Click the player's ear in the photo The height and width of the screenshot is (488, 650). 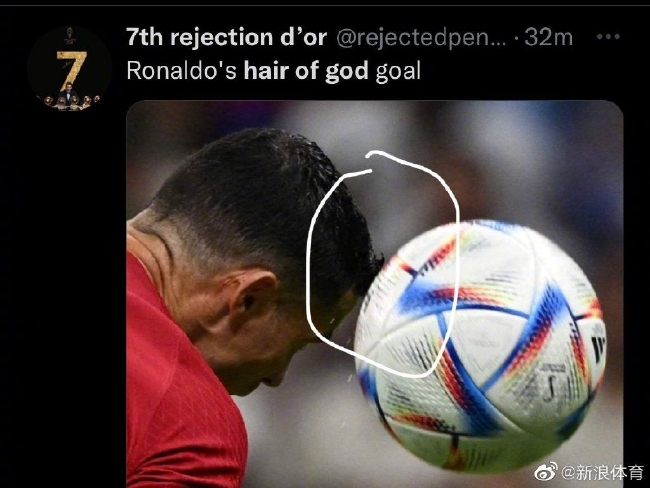[253, 295]
